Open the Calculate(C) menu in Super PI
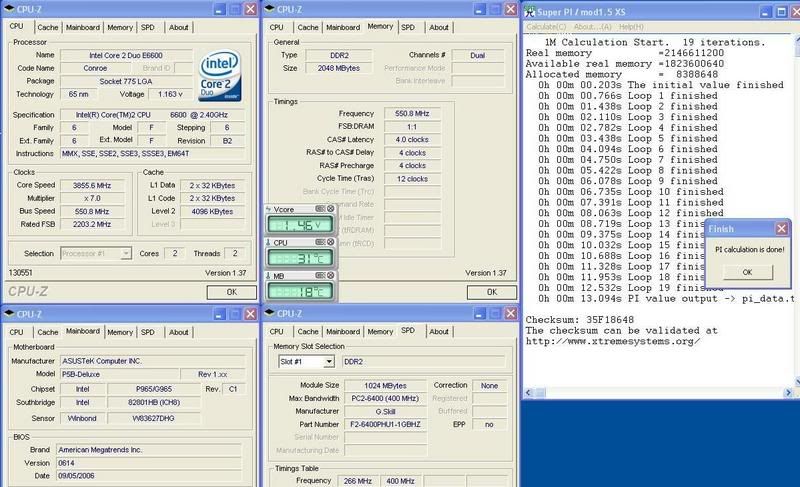 546,27
